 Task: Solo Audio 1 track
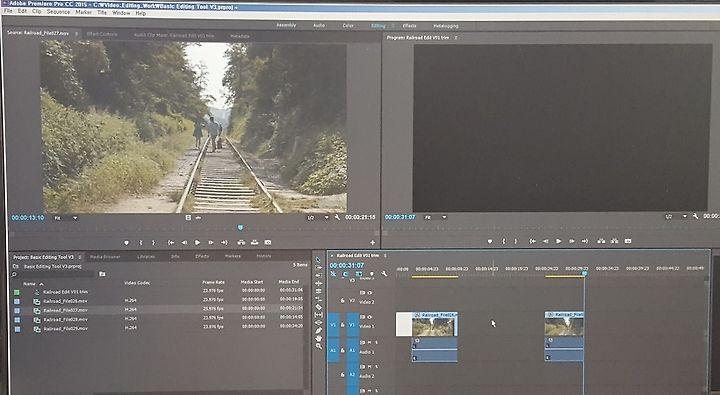(377, 342)
